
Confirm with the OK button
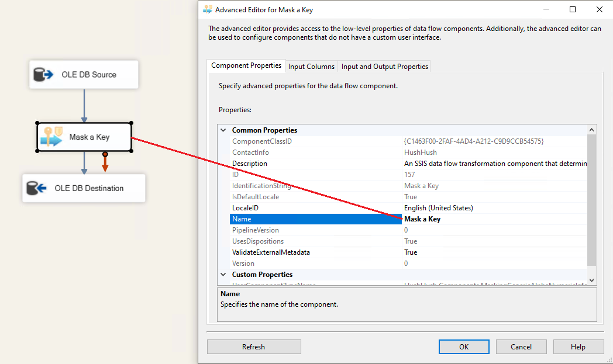463,347
